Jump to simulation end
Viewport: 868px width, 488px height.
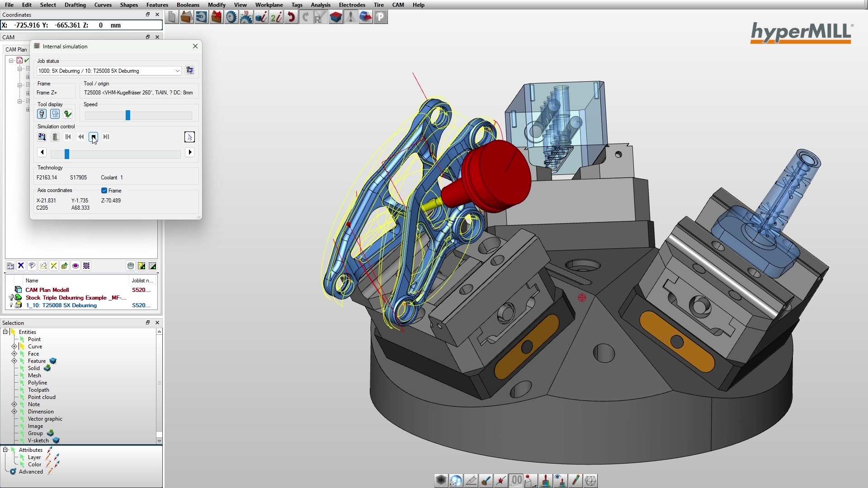click(106, 137)
